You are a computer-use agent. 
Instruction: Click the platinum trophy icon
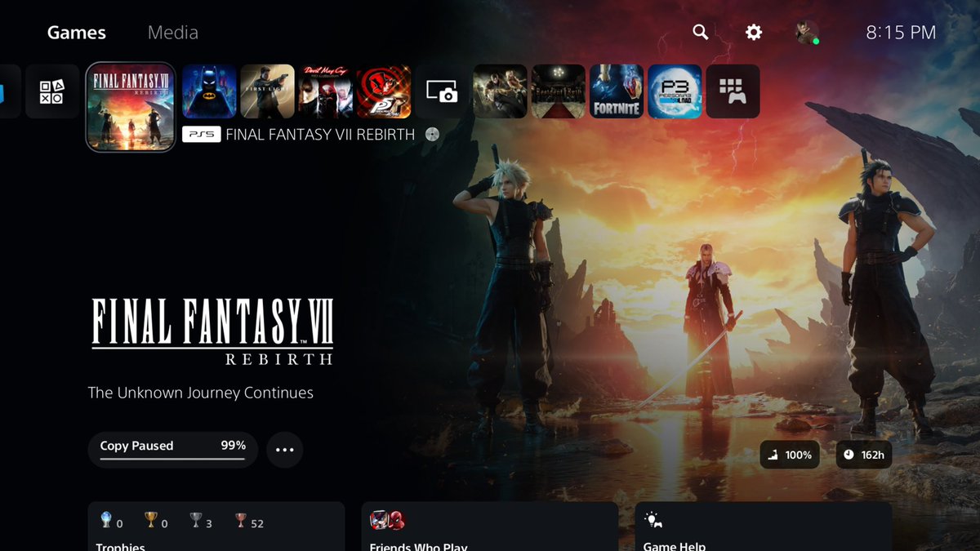(x=106, y=520)
